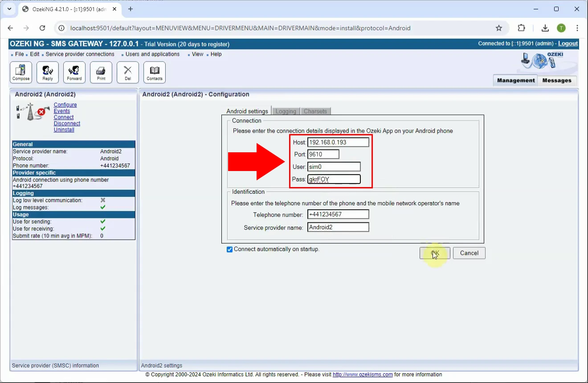Viewport: 588px width, 383px height.
Task: Click the Del toolbar icon
Action: [x=128, y=72]
